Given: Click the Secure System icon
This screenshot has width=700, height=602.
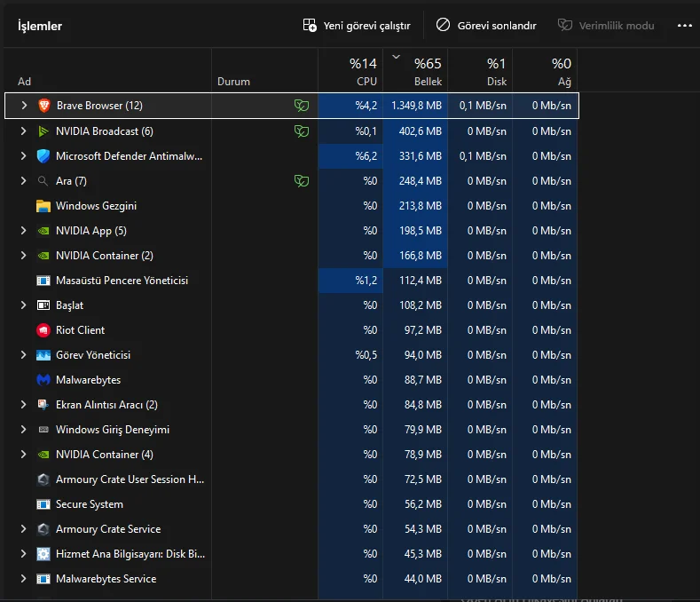Looking at the screenshot, I should pyautogui.click(x=43, y=504).
